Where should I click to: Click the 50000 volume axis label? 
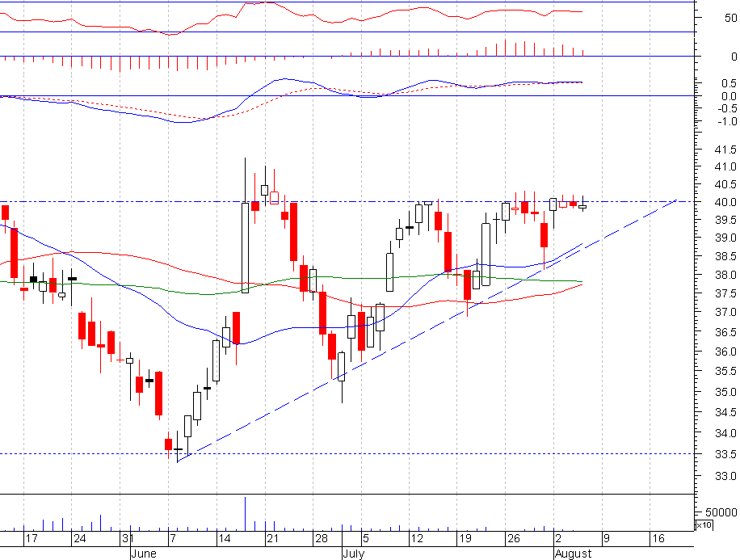pyautogui.click(x=721, y=512)
